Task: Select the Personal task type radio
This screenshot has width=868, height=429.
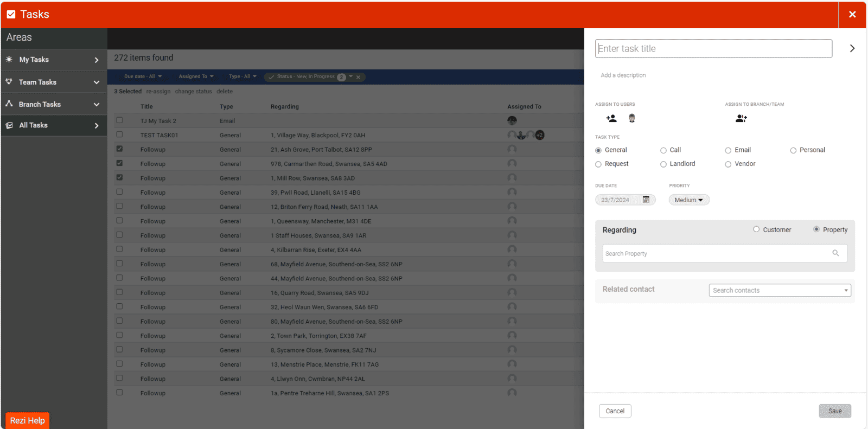Action: coord(793,150)
